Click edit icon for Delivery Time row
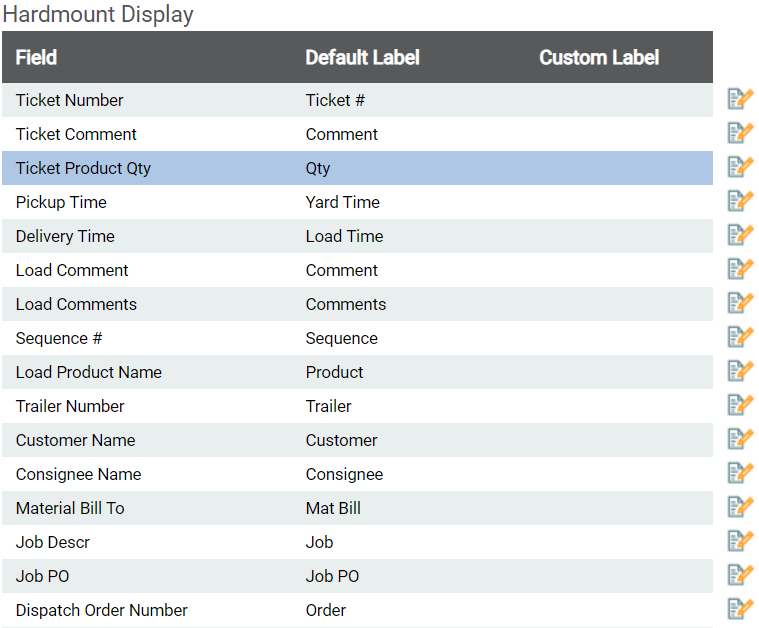Image resolution: width=759 pixels, height=628 pixels. (740, 235)
